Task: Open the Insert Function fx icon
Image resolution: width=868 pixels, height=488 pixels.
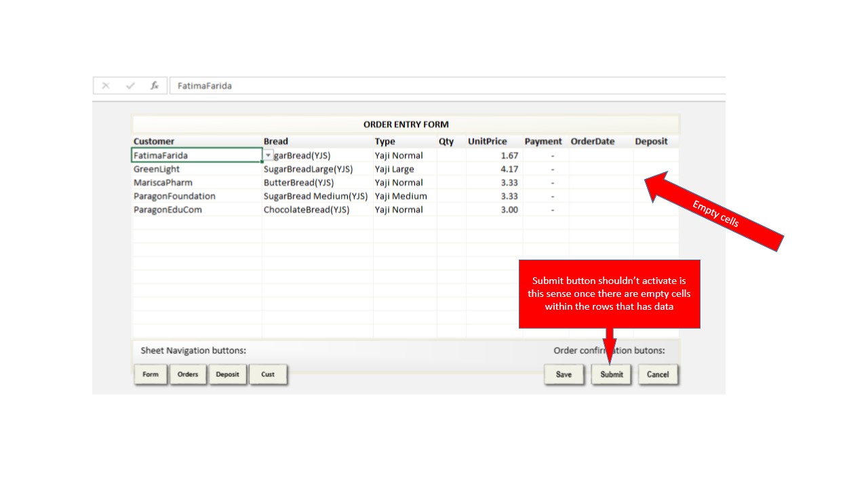Action: point(155,85)
